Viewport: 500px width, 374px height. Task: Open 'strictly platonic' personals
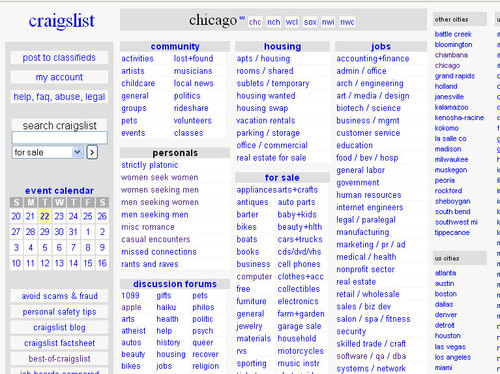(x=150, y=165)
